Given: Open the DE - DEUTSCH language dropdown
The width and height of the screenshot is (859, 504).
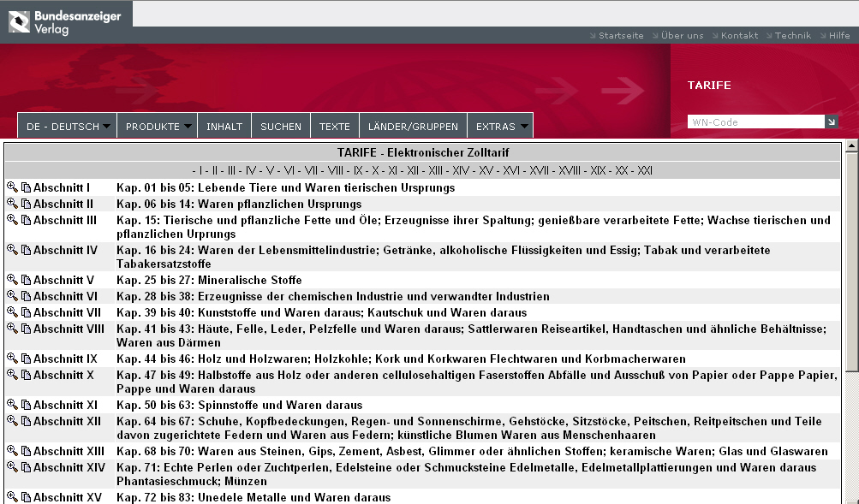Looking at the screenshot, I should 68,127.
